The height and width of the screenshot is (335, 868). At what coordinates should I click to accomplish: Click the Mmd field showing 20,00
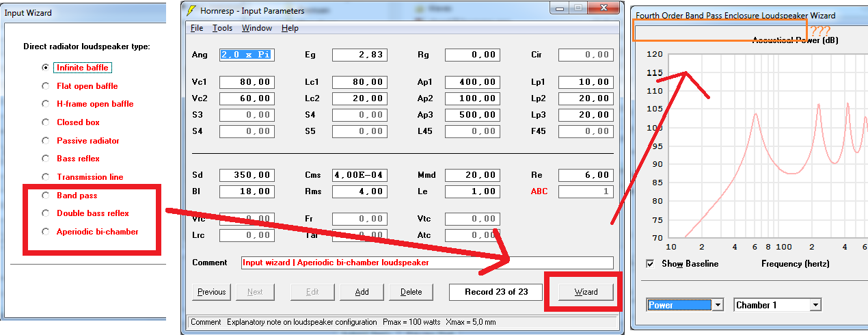tap(472, 175)
